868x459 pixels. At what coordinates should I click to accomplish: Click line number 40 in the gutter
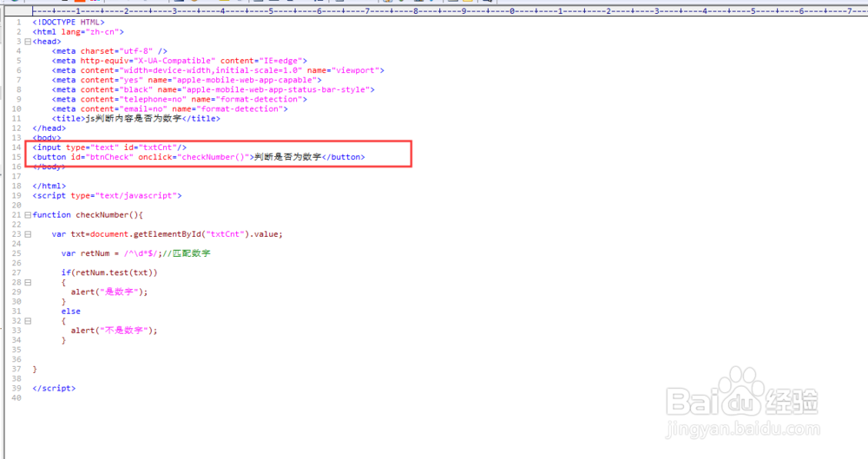click(x=16, y=398)
